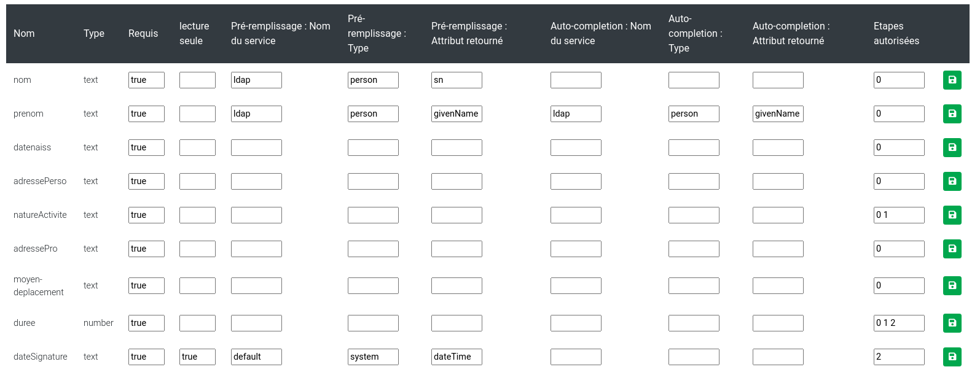This screenshot has height=383, width=980.
Task: Save the adressePro row
Action: [952, 249]
